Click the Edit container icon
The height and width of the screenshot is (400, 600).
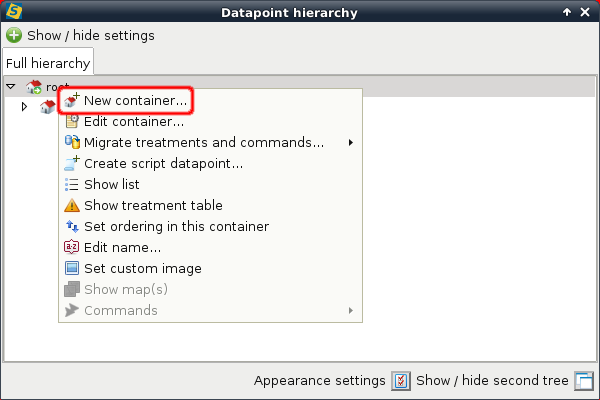pos(72,122)
